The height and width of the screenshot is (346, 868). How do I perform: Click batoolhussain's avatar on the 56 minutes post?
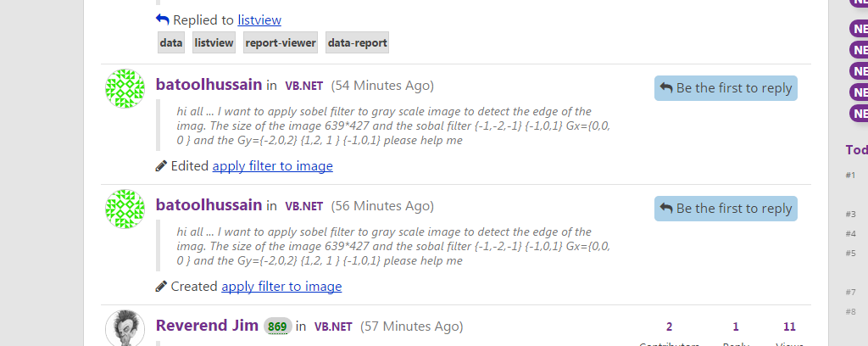(x=125, y=209)
